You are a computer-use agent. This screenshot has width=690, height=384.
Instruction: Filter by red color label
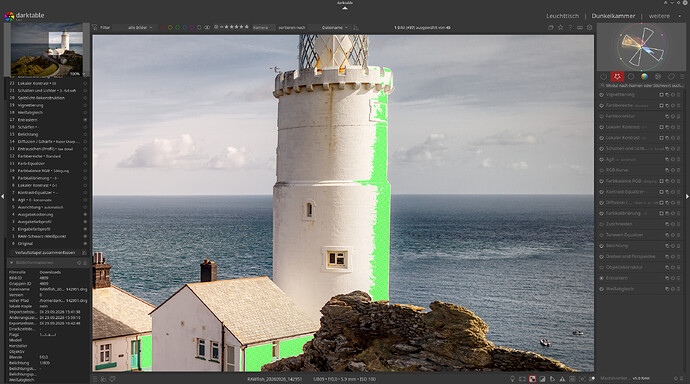click(162, 27)
